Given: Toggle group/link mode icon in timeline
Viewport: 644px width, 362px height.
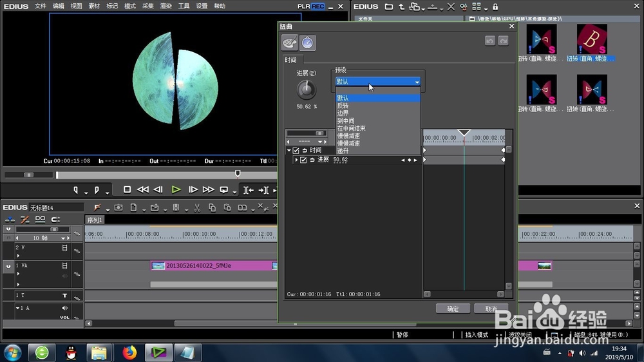Looking at the screenshot, I should click(40, 220).
